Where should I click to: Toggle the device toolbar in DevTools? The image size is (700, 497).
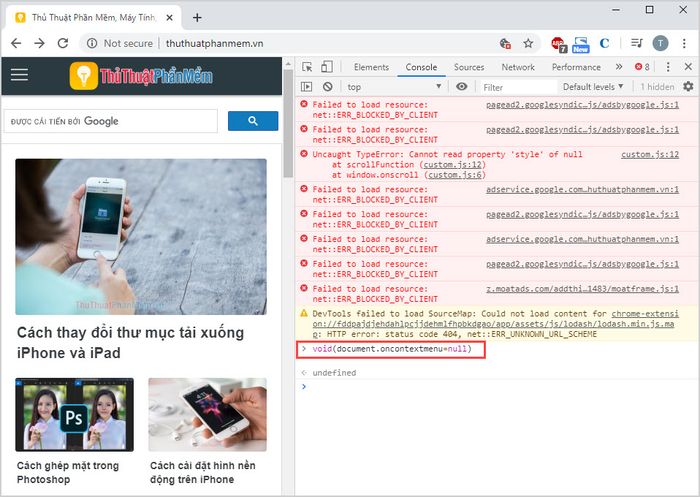(327, 67)
